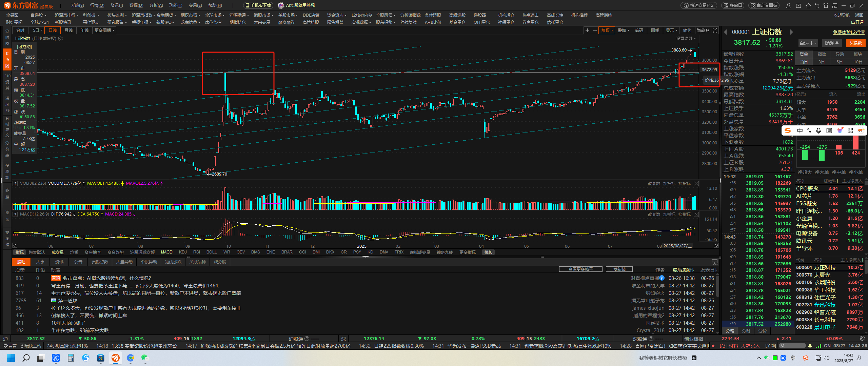Screen dimensions: 868x366
Task: Open Windows taskbar search
Action: pos(26,358)
